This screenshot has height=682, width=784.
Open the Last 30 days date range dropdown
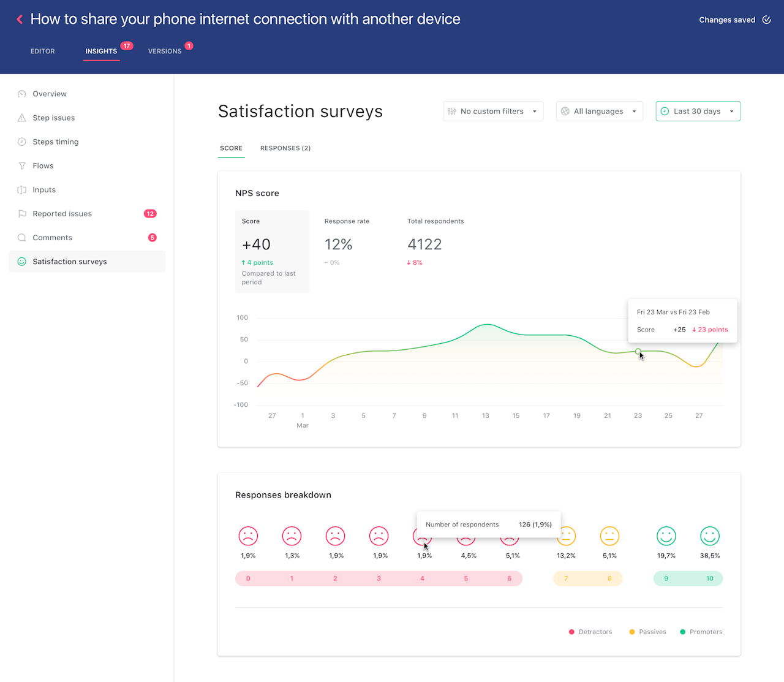(698, 112)
